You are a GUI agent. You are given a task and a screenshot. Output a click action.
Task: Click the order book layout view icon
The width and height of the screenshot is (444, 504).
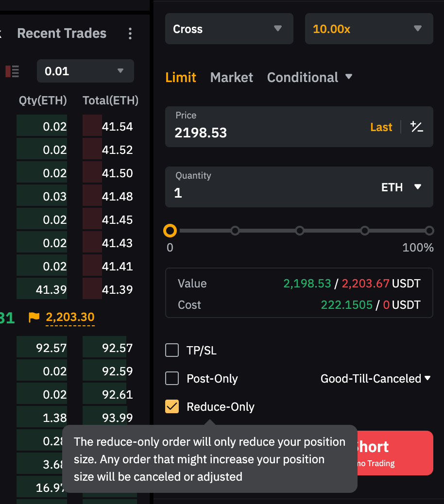coord(12,71)
